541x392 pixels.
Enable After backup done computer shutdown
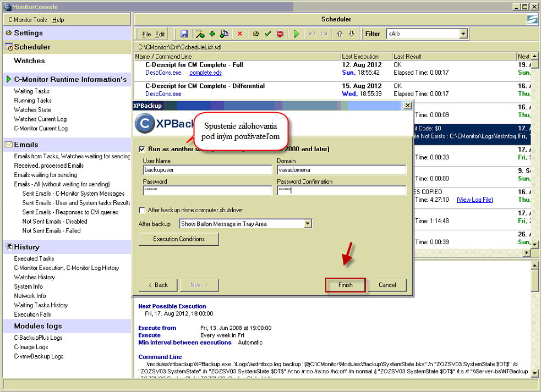pyautogui.click(x=142, y=210)
